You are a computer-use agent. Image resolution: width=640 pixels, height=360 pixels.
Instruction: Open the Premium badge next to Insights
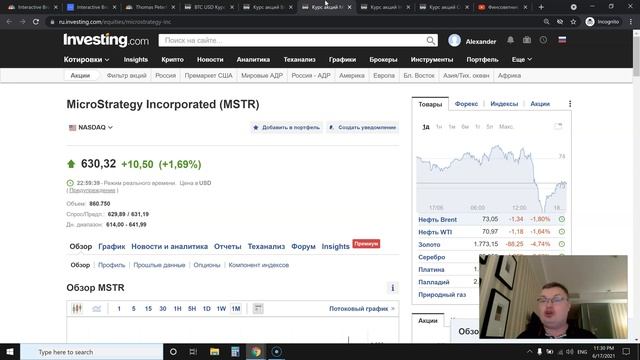366,244
